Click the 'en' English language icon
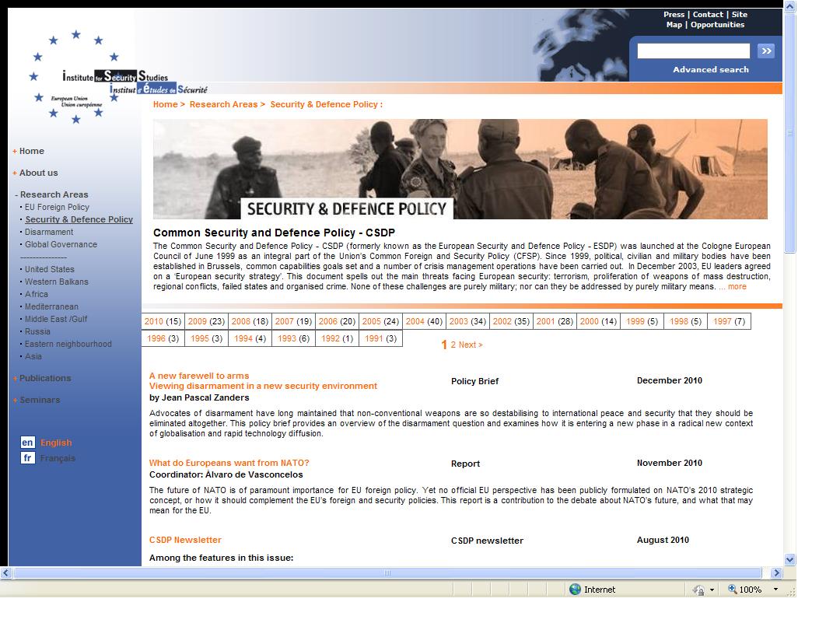This screenshot has width=840, height=630. click(x=27, y=443)
